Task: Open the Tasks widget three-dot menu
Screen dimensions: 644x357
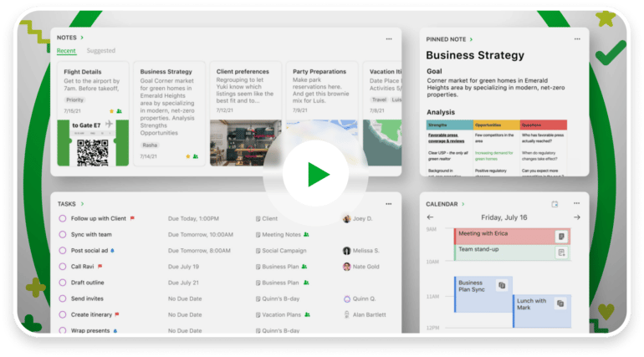Action: (388, 204)
